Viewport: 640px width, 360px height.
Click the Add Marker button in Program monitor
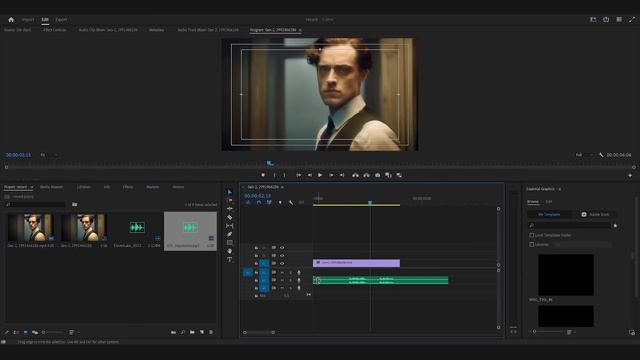click(263, 175)
